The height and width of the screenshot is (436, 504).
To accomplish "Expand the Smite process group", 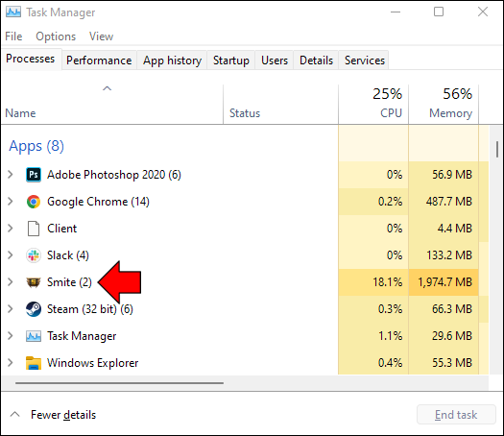I will point(11,282).
